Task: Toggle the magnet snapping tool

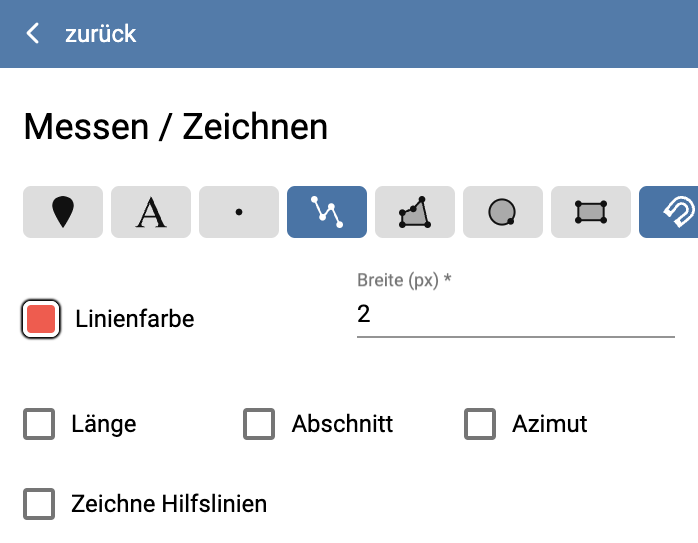Action: click(x=670, y=212)
